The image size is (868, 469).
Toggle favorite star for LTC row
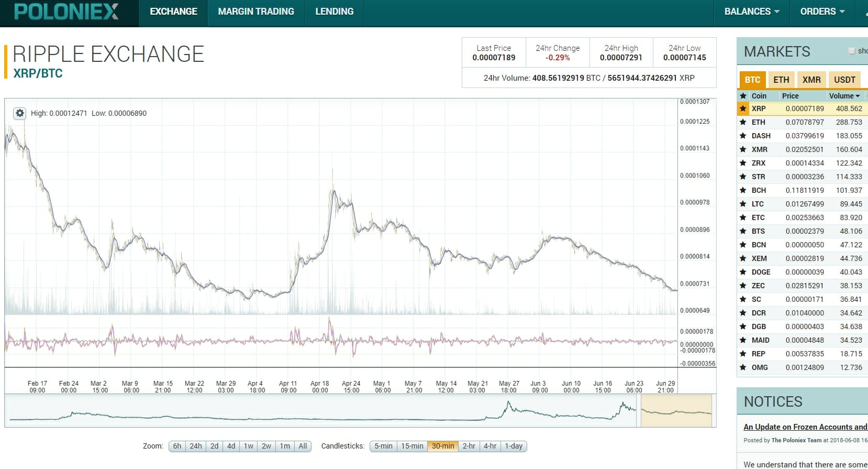743,204
